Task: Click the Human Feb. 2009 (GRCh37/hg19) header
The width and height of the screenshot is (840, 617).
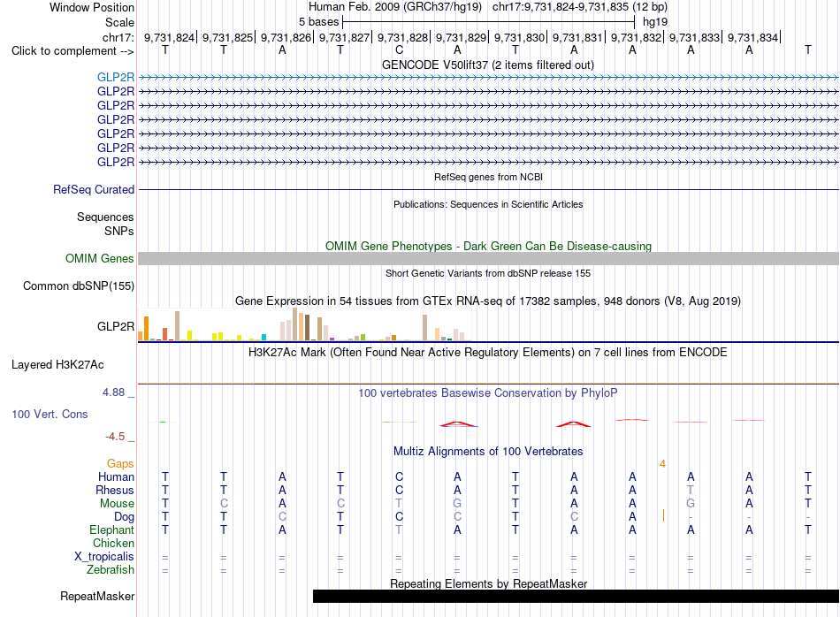Action: [395, 7]
